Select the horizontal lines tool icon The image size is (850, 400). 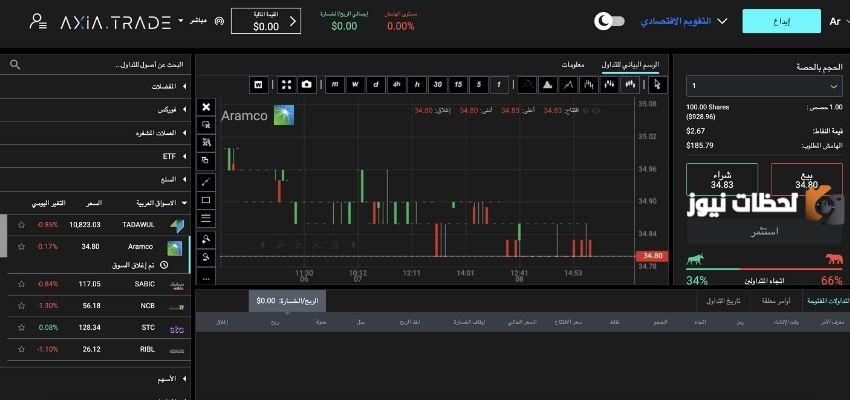click(x=206, y=218)
